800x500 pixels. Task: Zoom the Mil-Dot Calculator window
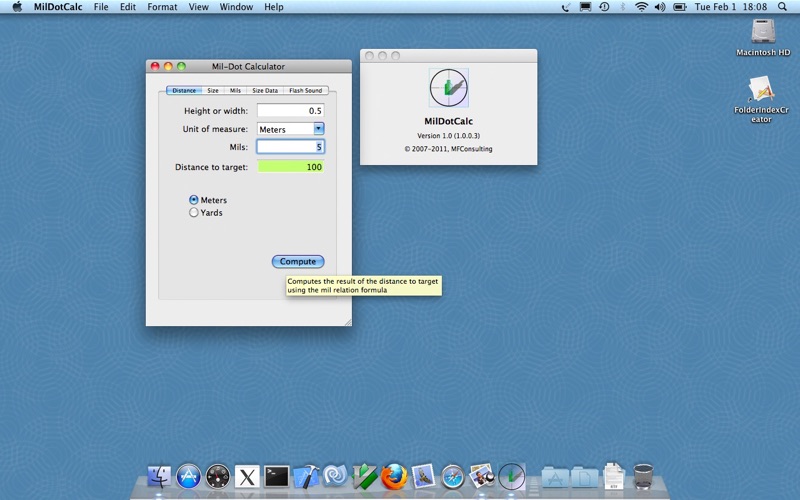tap(181, 66)
